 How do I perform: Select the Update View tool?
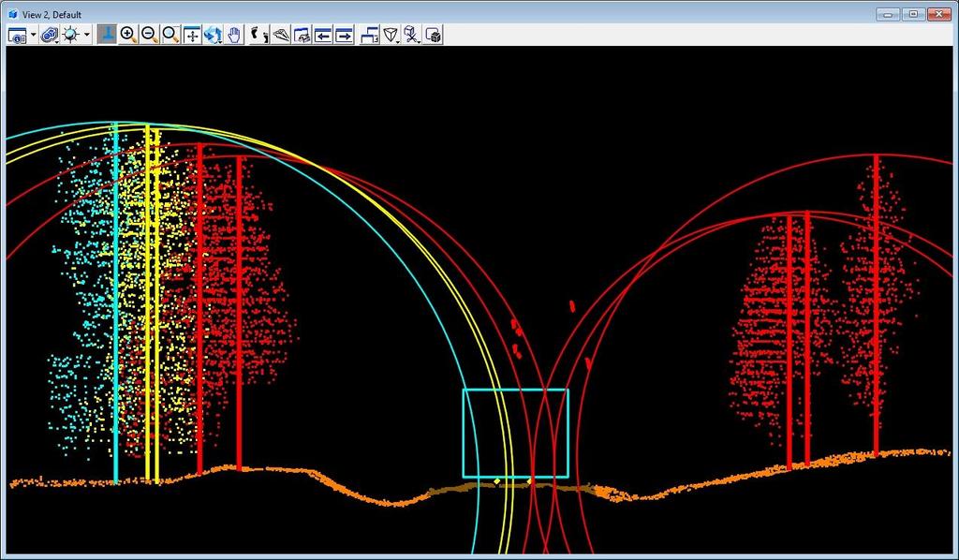[x=107, y=35]
